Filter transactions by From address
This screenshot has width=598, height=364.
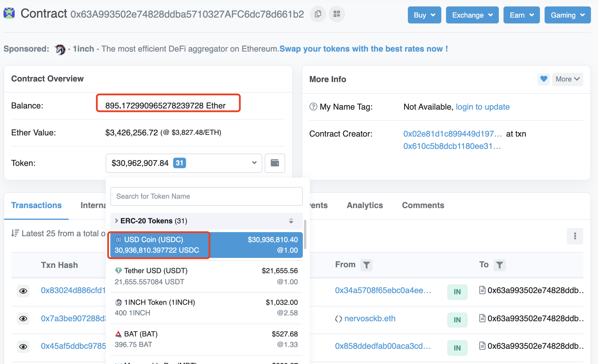(366, 265)
